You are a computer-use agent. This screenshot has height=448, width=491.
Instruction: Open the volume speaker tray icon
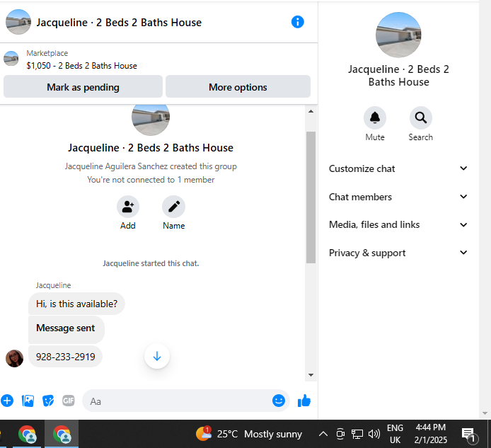pos(374,434)
